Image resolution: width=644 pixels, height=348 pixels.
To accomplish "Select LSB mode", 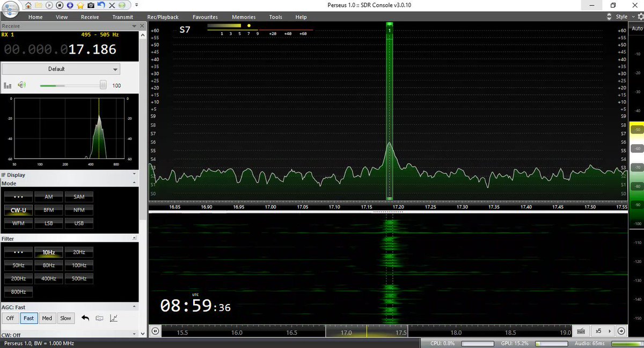I will tap(48, 223).
